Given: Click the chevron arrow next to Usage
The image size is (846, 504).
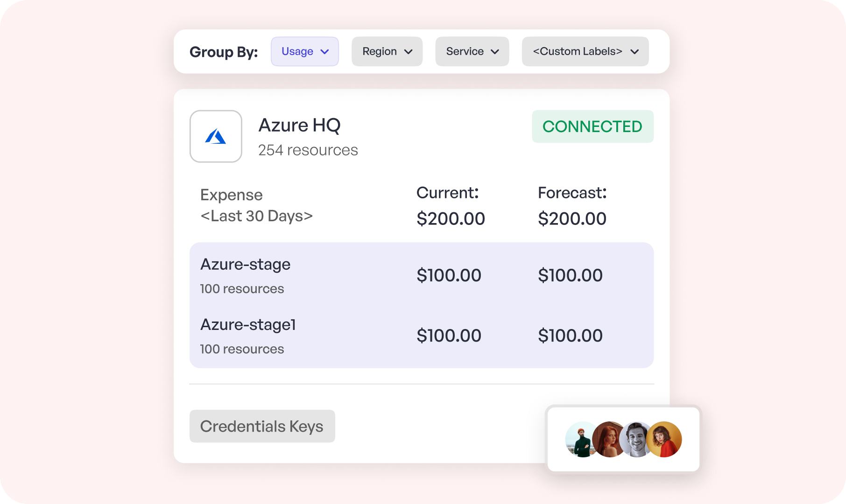Looking at the screenshot, I should pos(324,52).
